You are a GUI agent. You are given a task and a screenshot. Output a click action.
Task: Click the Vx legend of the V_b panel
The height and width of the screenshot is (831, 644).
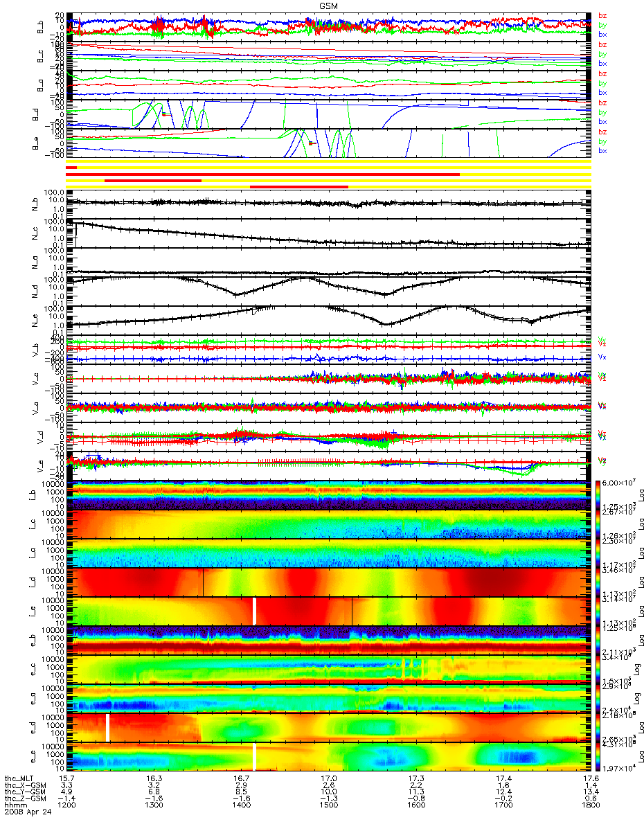(602, 357)
